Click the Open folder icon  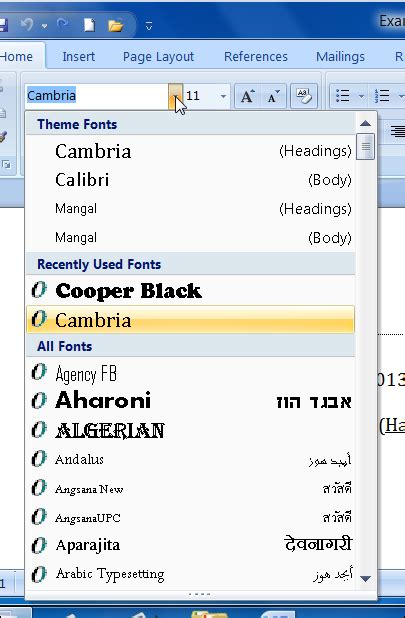coord(116,26)
